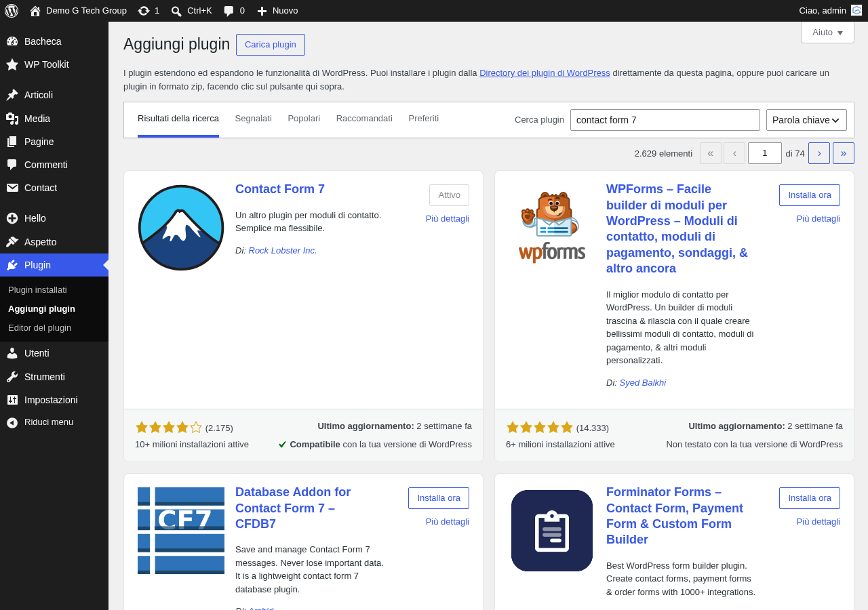Screen dimensions: 868x610
Task: Click Ciao, admin account text
Action: click(823, 10)
